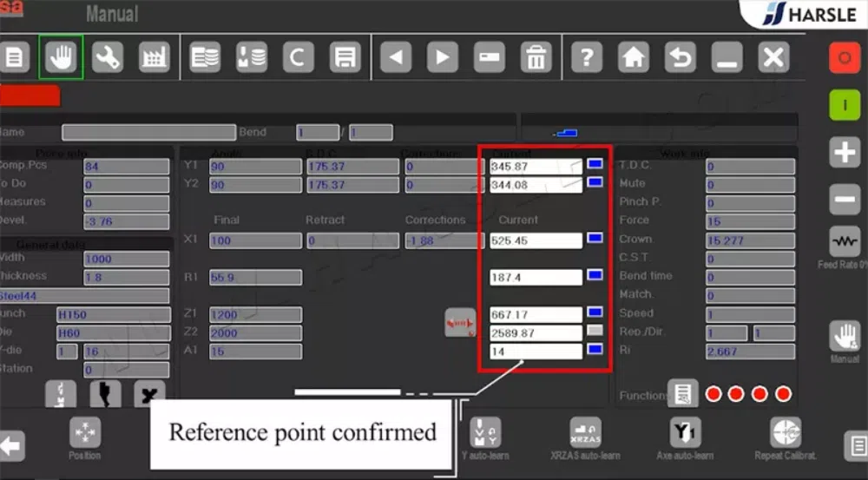This screenshot has height=480, width=868.
Task: Click the undo arrow icon
Action: [681, 57]
